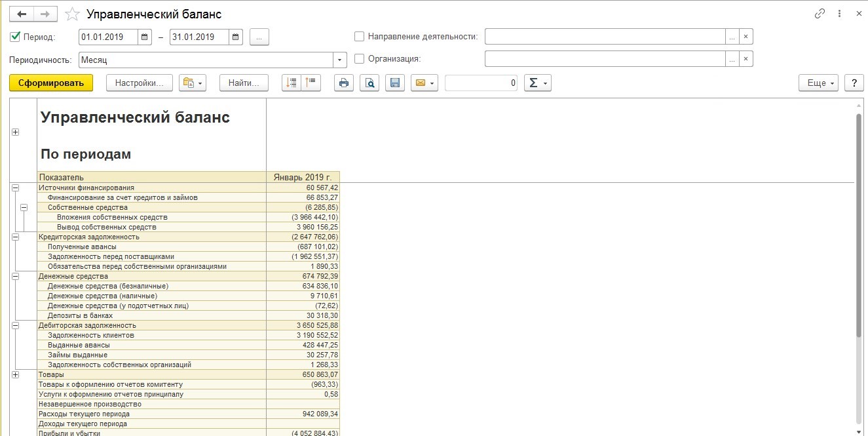Enable the Направление деятельности checkbox
This screenshot has width=868, height=436.
coord(359,37)
